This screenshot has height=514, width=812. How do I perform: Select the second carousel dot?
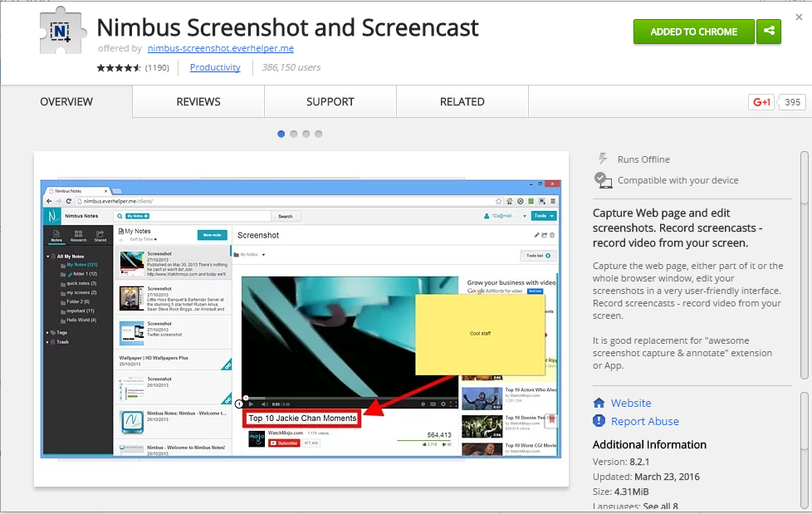click(x=293, y=133)
